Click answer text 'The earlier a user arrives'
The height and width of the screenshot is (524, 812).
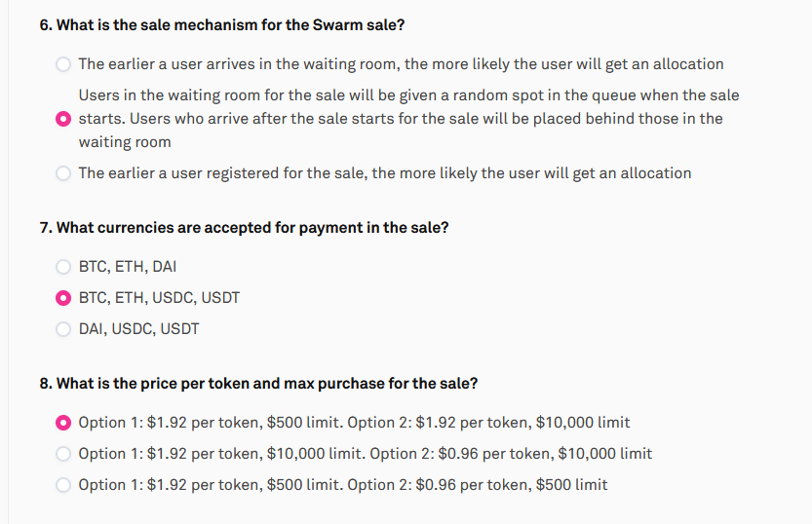click(401, 64)
